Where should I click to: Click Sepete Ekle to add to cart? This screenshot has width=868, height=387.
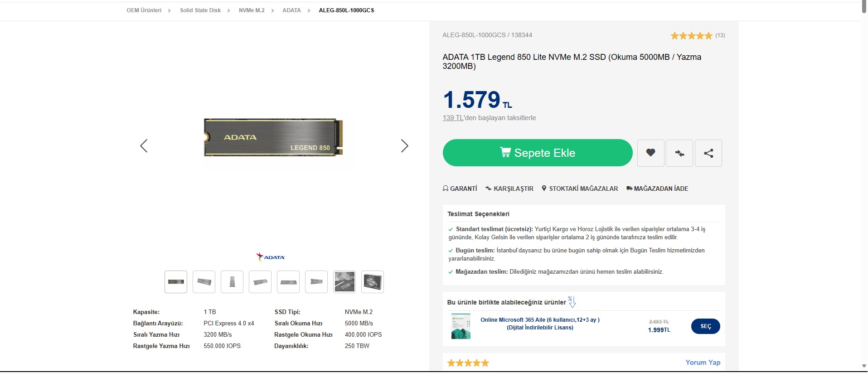[538, 153]
